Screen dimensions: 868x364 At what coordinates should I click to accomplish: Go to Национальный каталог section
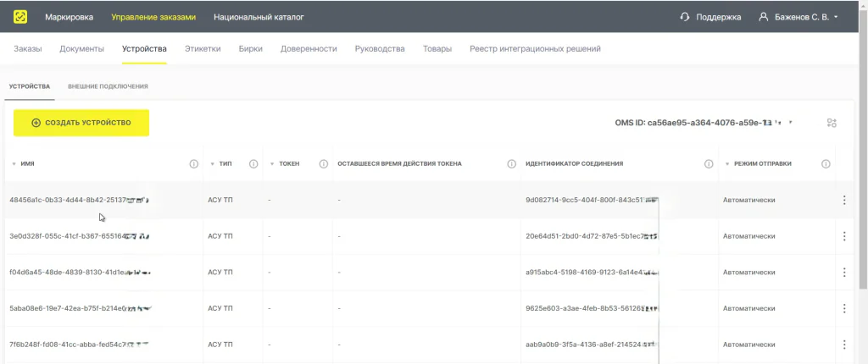(x=259, y=17)
